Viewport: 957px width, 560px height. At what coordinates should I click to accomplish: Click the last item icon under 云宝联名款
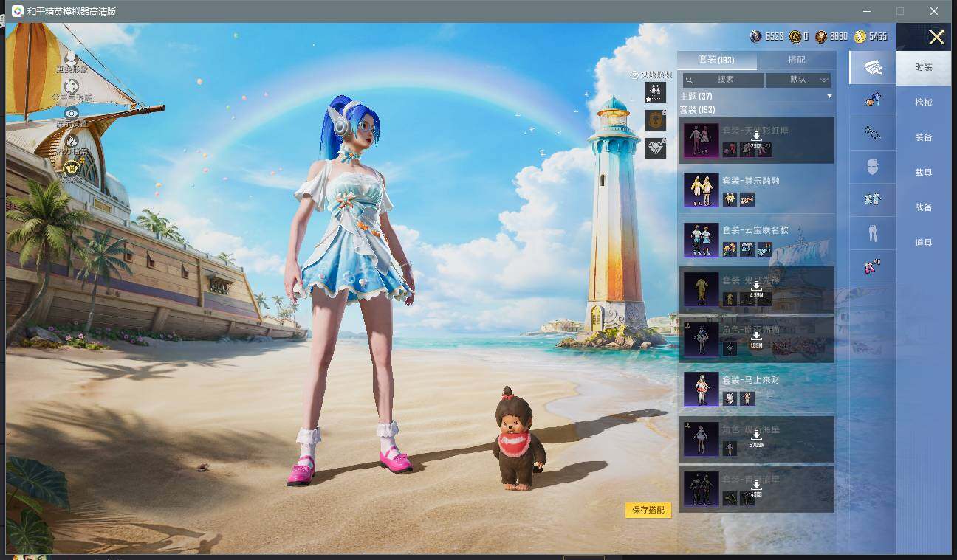[764, 249]
